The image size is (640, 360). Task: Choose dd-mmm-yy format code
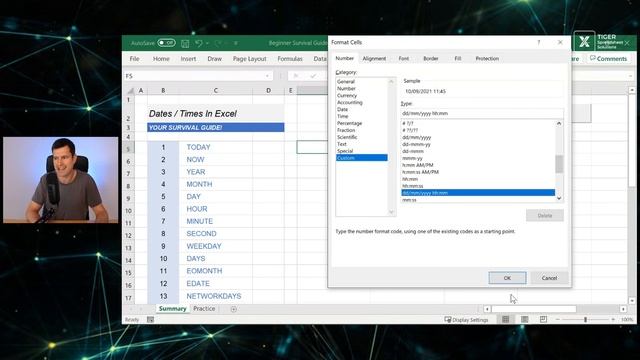point(478,144)
